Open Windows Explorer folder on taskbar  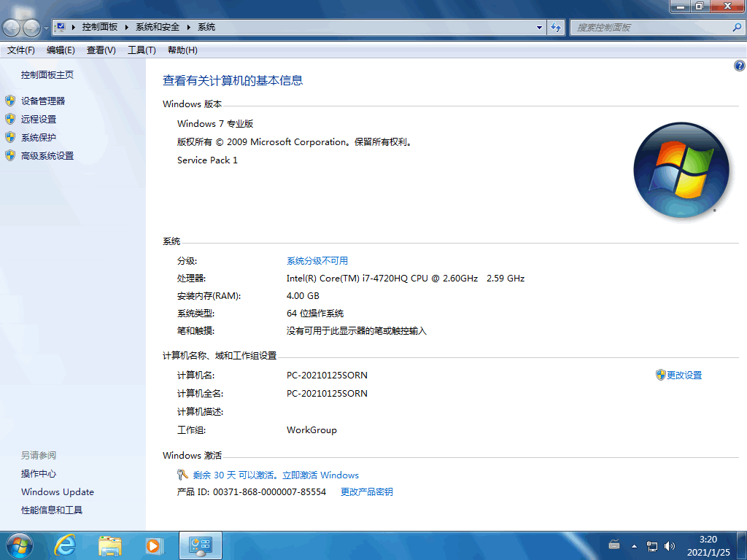click(110, 545)
